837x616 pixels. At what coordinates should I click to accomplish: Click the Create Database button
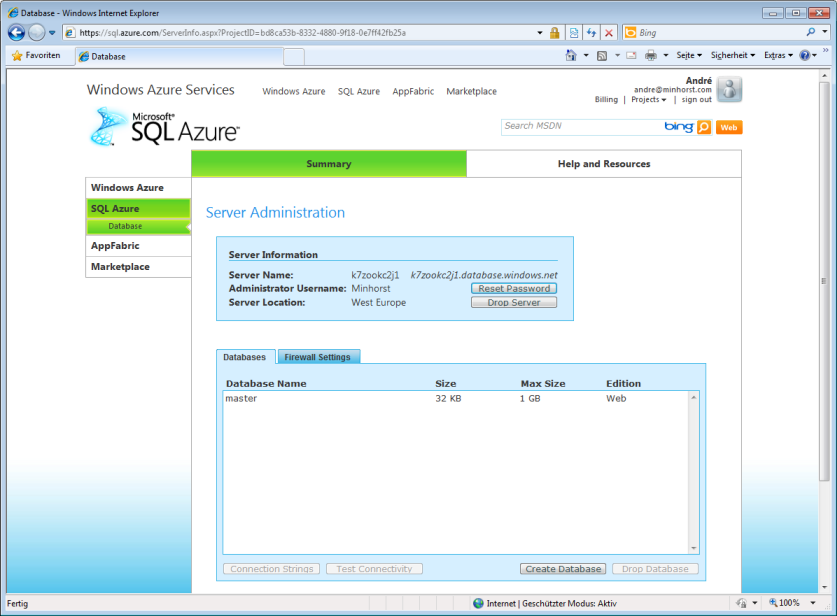563,569
